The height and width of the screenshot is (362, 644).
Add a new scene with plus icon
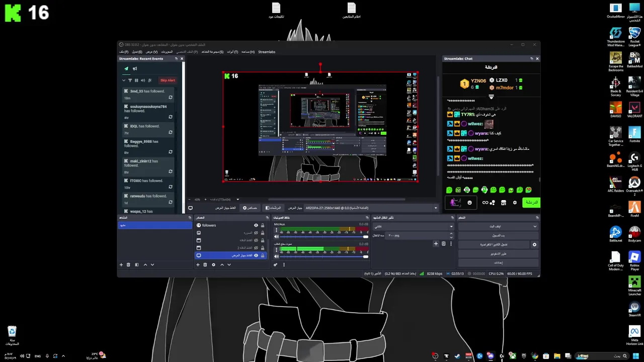(x=121, y=265)
